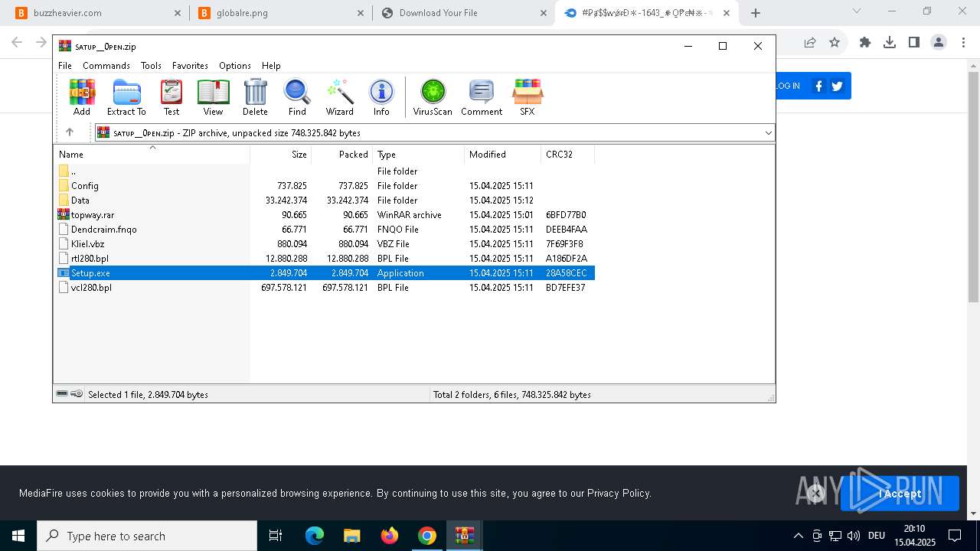Expand the archive path dropdown
The image size is (980, 551).
(x=768, y=133)
